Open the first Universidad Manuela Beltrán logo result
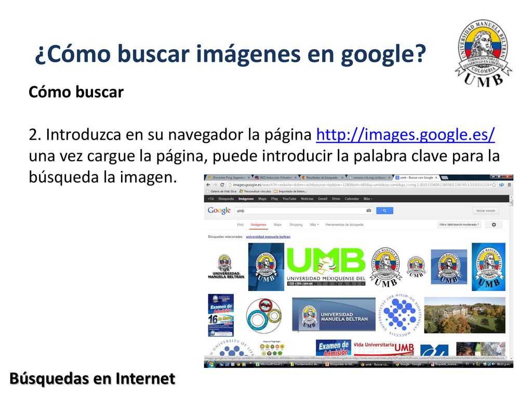532x399 pixels. (225, 267)
